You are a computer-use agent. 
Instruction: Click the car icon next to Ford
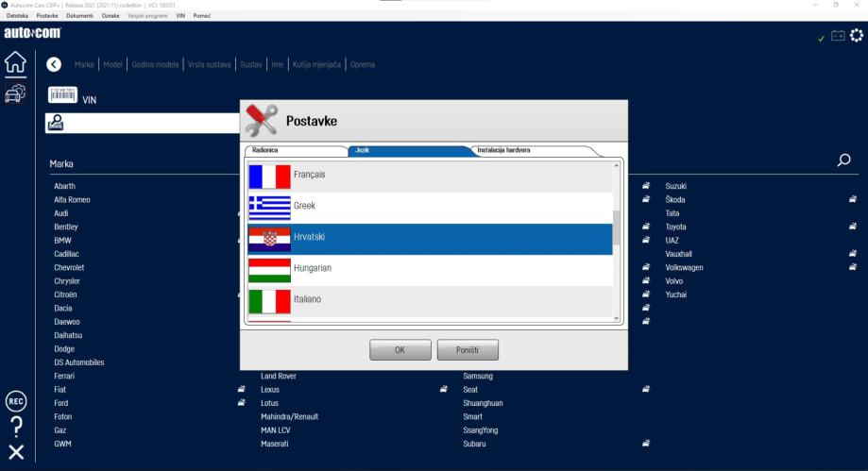242,403
